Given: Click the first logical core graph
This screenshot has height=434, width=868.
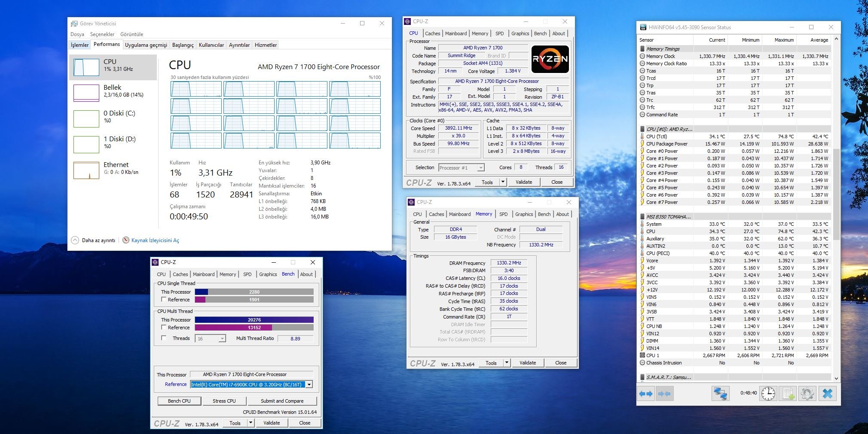Looking at the screenshot, I should pos(196,89).
